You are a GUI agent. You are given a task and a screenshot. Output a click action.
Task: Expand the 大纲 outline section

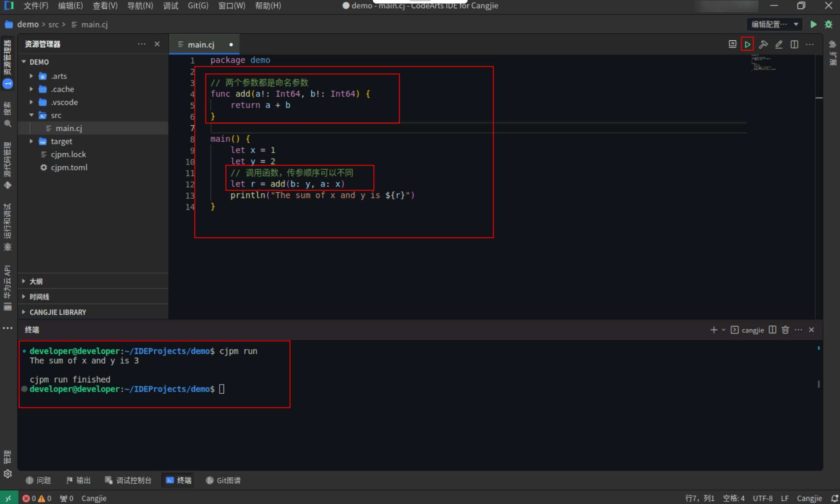[93, 281]
